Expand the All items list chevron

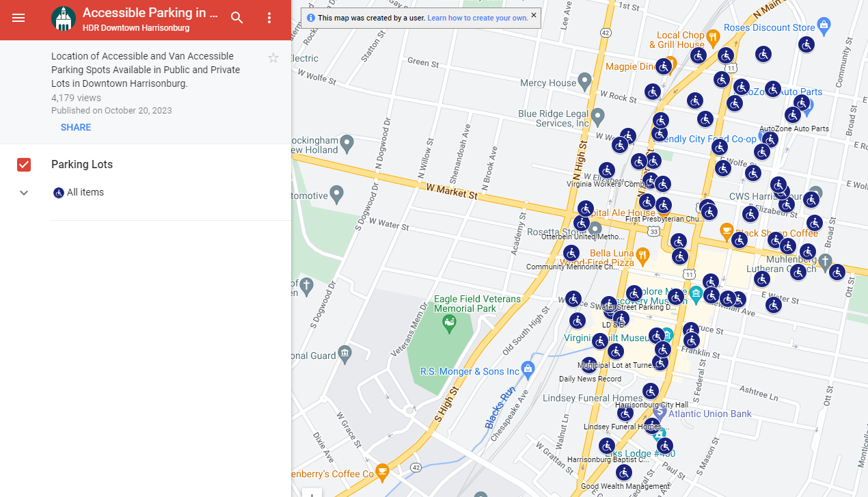(24, 193)
